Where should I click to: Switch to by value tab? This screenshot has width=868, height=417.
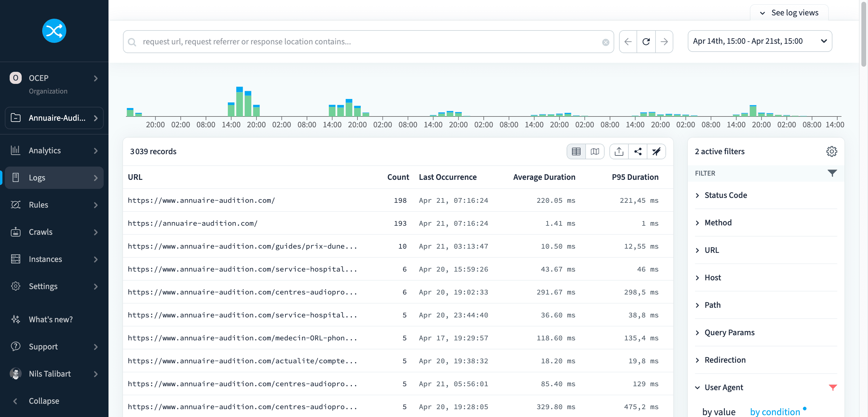719,412
